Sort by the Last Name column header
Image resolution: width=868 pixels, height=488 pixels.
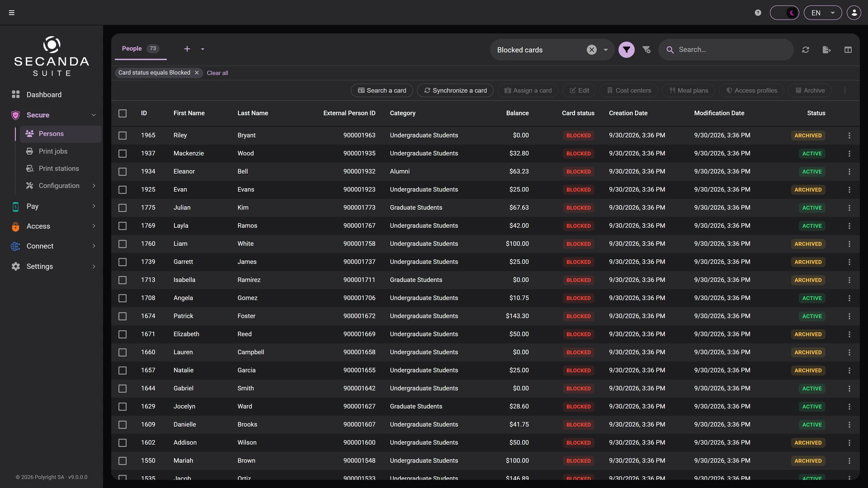click(x=253, y=113)
